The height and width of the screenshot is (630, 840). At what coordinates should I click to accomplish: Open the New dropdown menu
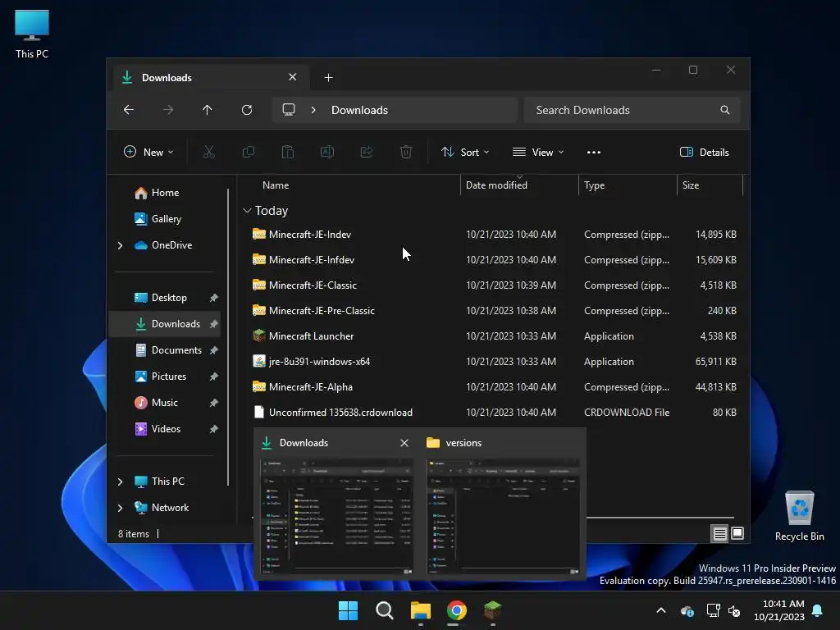coord(148,152)
